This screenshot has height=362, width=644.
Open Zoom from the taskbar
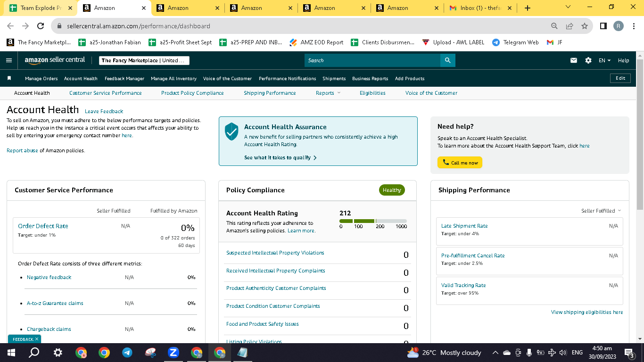click(173, 353)
